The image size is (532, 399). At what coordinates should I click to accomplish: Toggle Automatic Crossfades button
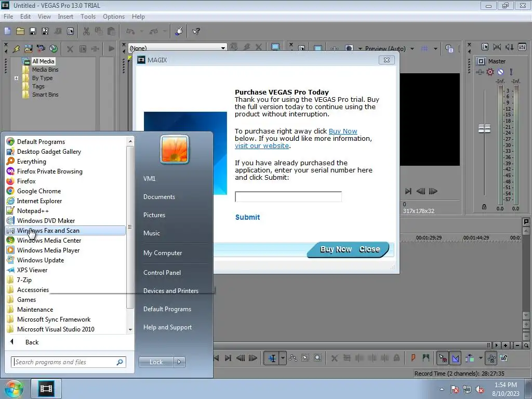click(455, 358)
